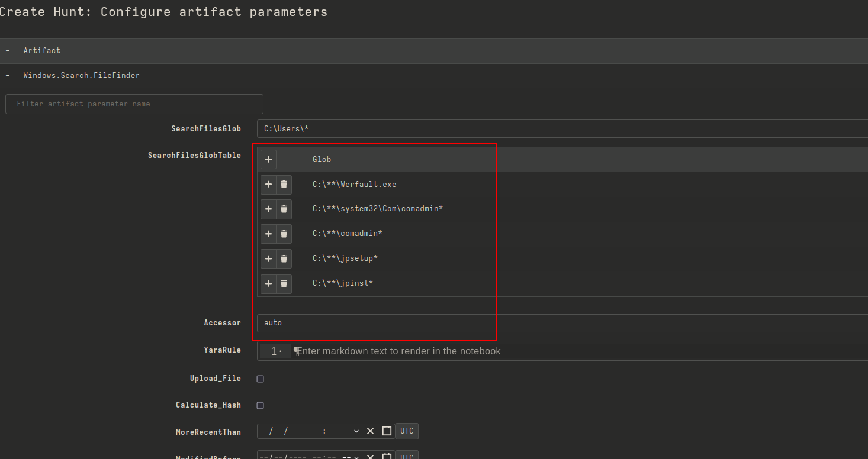Remove the C:\**\comadmin* glob entry
The width and height of the screenshot is (868, 459).
point(284,234)
